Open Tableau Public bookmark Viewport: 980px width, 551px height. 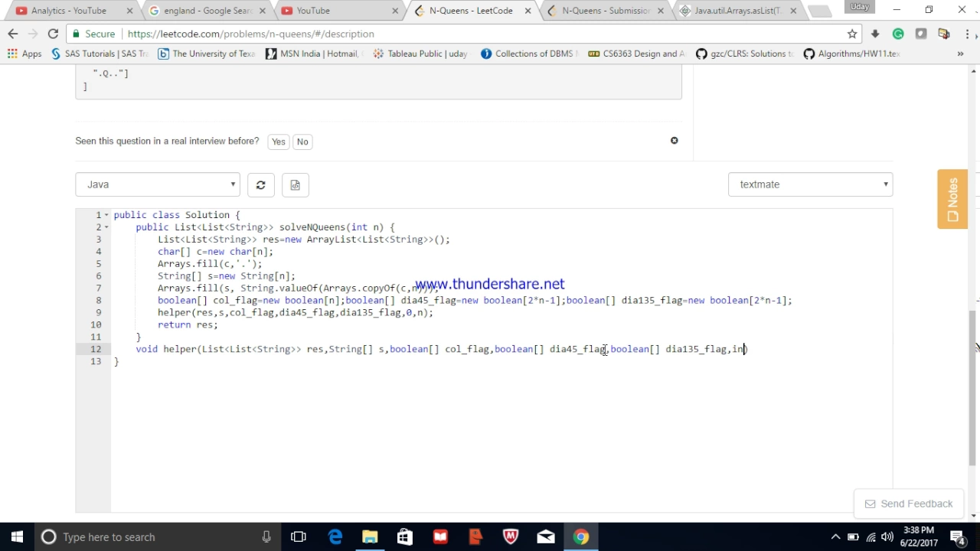pos(420,54)
